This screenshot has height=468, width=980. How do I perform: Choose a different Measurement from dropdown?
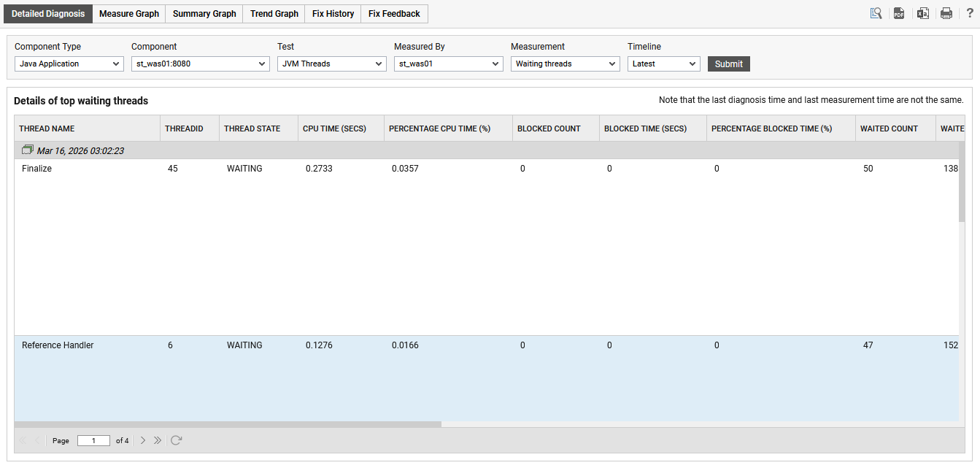click(566, 64)
